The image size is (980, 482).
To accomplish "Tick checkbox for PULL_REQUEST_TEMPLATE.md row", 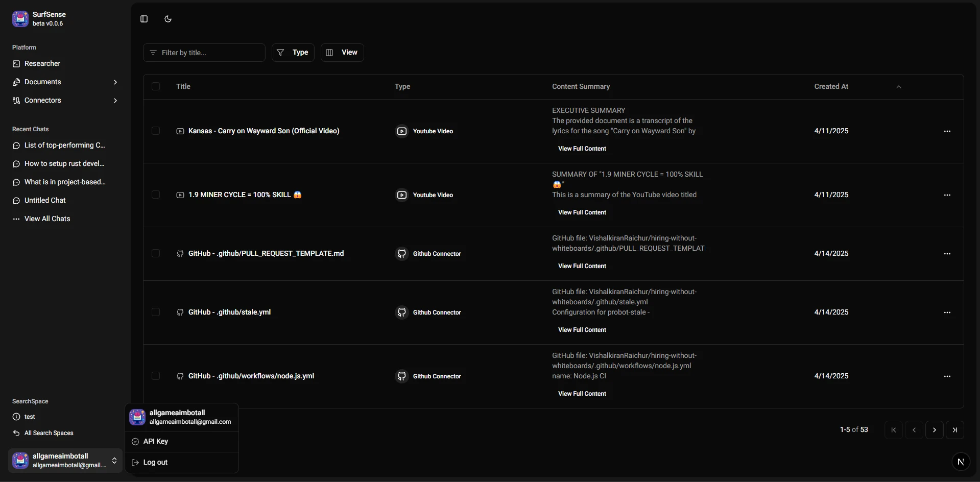I will (x=156, y=254).
